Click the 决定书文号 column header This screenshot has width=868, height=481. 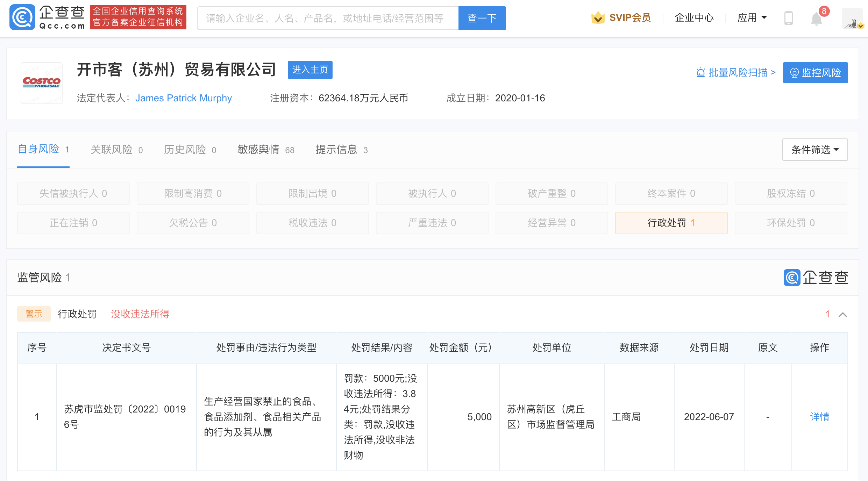pos(127,347)
